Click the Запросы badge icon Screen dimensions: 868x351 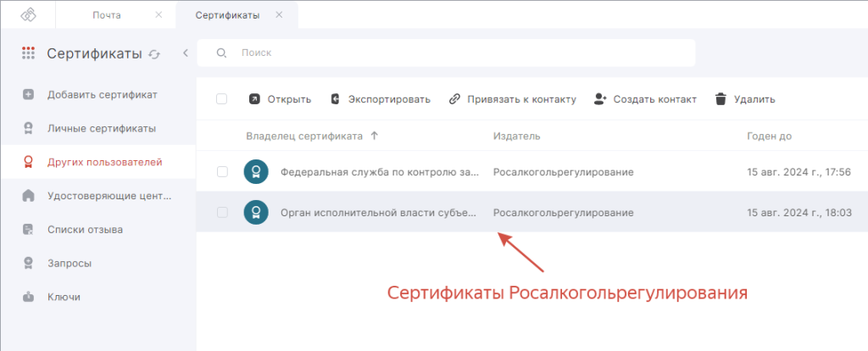pyautogui.click(x=28, y=264)
